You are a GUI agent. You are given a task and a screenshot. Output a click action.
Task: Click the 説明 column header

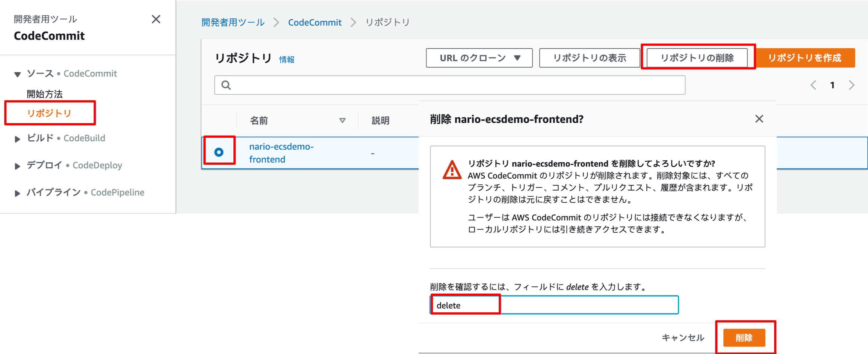[380, 121]
